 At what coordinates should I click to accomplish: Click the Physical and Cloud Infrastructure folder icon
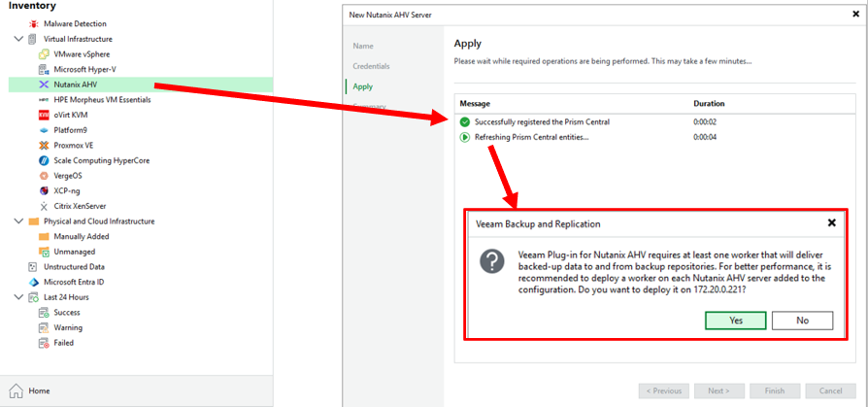[34, 221]
